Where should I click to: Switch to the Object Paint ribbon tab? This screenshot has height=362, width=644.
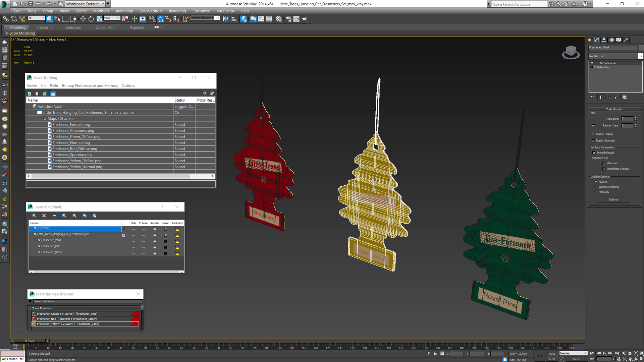105,27
